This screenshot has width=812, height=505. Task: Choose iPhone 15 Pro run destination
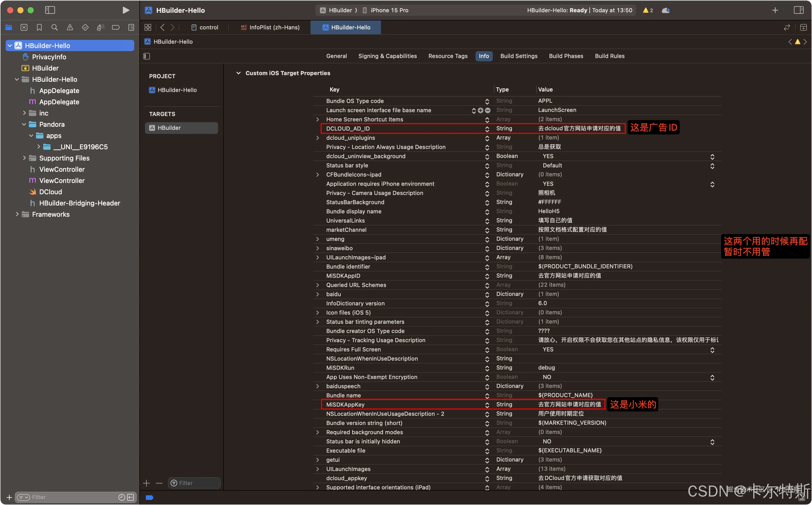coord(385,10)
